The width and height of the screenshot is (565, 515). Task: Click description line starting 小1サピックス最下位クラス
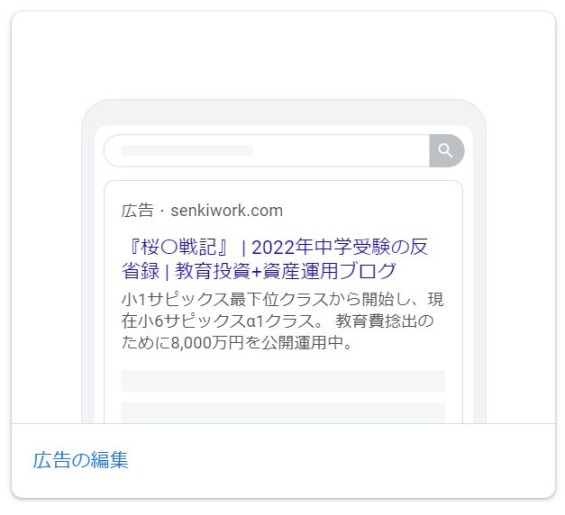283,299
